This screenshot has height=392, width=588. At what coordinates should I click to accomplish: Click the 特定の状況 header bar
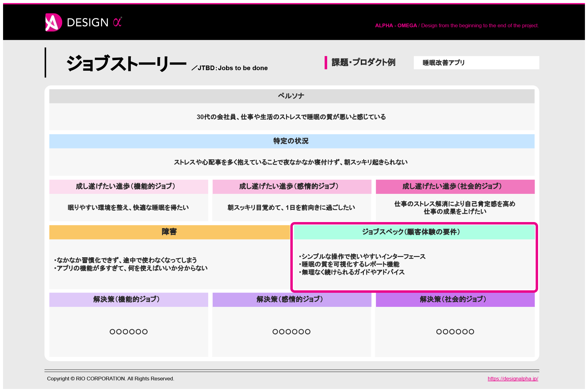tap(292, 141)
